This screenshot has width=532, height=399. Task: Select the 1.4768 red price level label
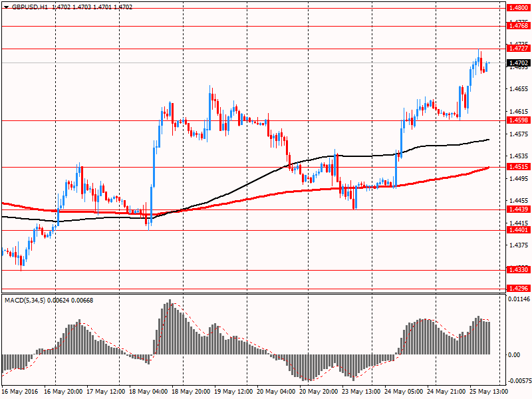[x=518, y=26]
